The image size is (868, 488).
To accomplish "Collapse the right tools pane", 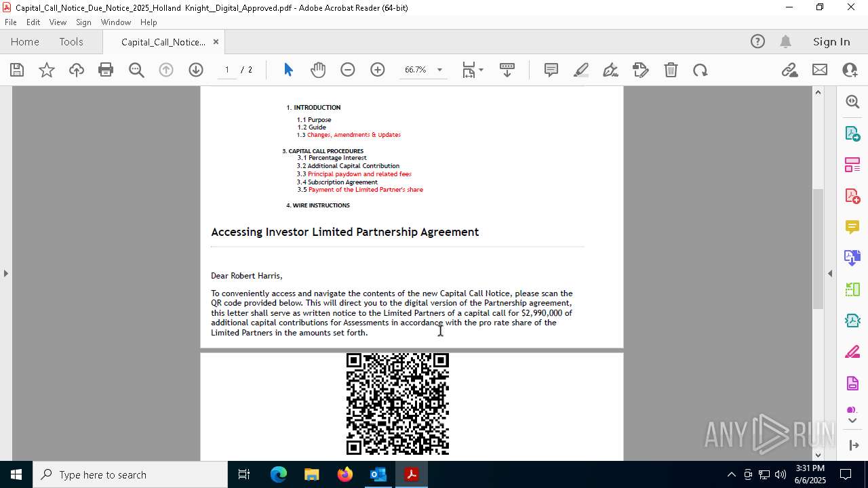I will coord(830,273).
